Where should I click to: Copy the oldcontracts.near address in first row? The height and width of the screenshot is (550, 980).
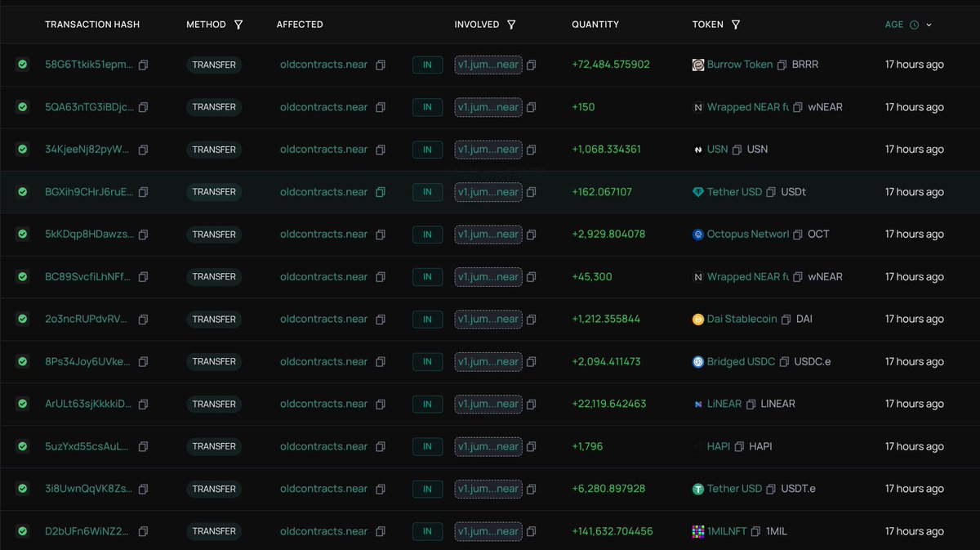pos(380,65)
